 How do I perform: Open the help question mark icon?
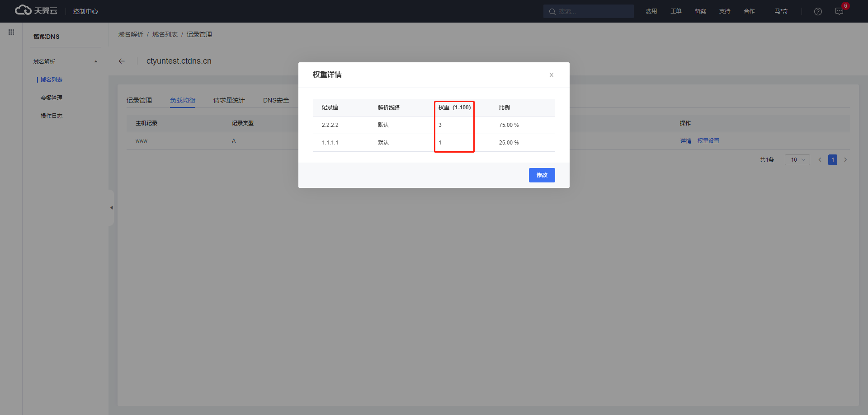[x=818, y=11]
